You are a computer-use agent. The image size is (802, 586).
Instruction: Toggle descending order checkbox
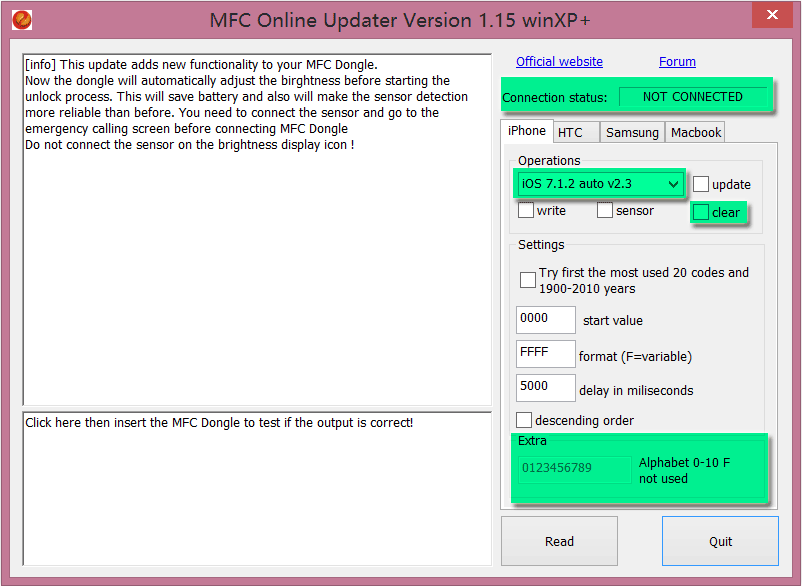[x=524, y=420]
